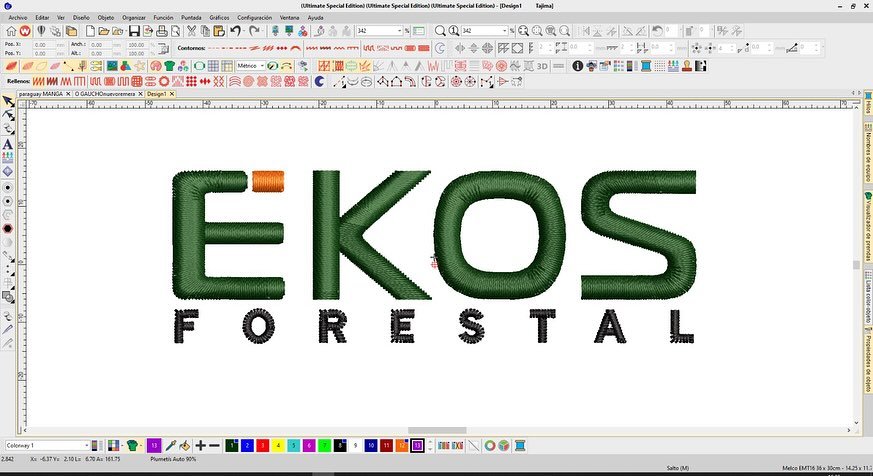Close the paraguay MANGA tab
Viewport: 873px width, 476px height.
pyautogui.click(x=68, y=94)
